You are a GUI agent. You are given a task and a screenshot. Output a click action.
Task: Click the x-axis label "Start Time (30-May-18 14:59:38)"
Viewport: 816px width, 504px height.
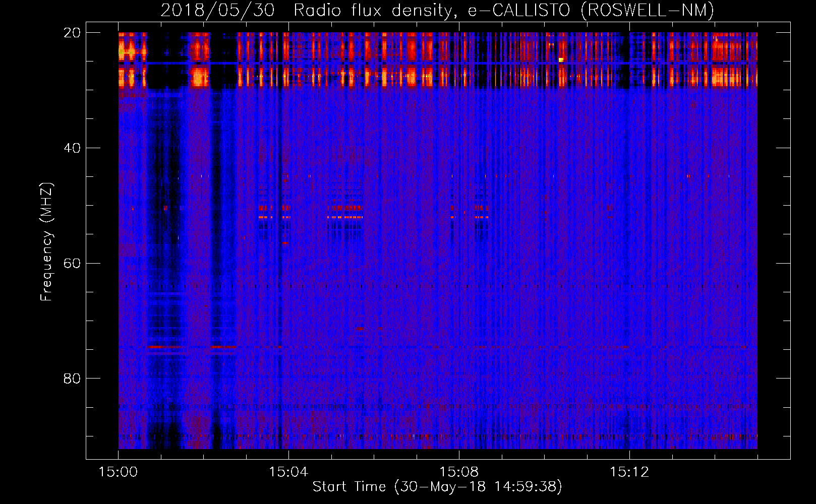coord(437,487)
